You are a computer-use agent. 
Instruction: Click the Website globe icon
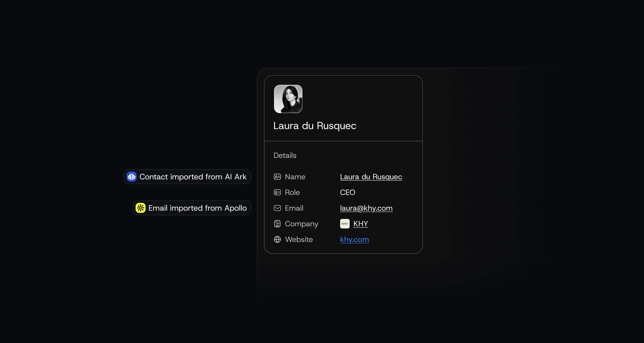277,239
